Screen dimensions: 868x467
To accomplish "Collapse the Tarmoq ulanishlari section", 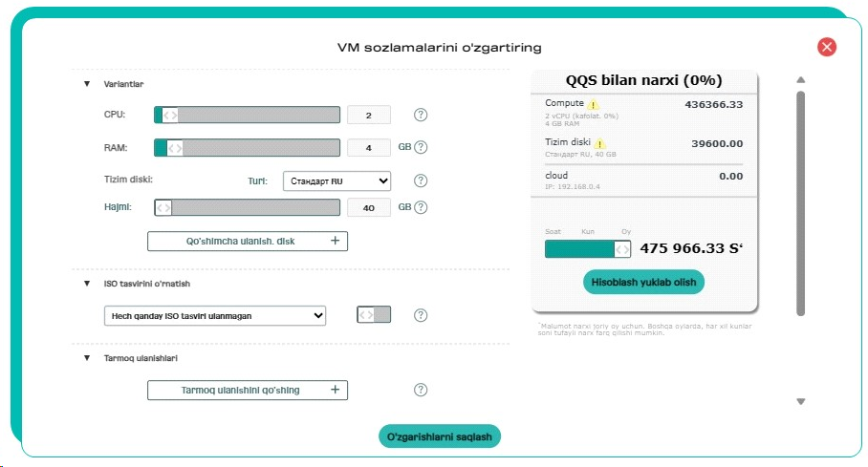I will 87,358.
